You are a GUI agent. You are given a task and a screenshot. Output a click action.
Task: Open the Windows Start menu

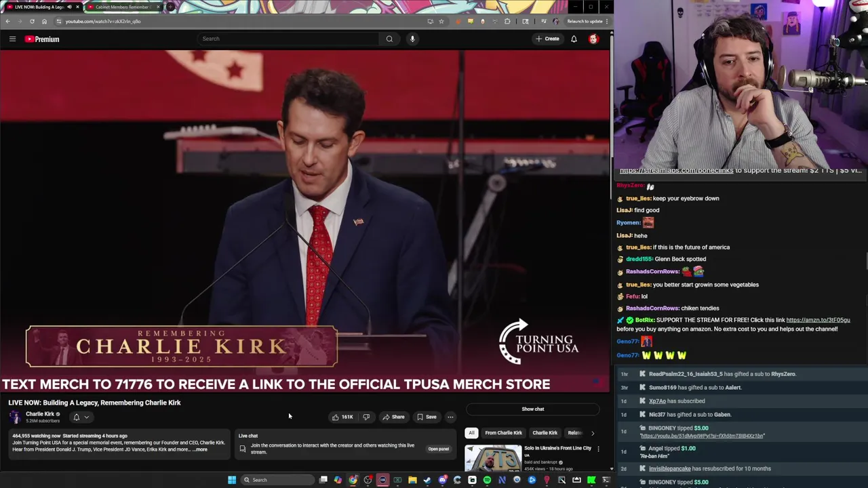click(x=232, y=480)
